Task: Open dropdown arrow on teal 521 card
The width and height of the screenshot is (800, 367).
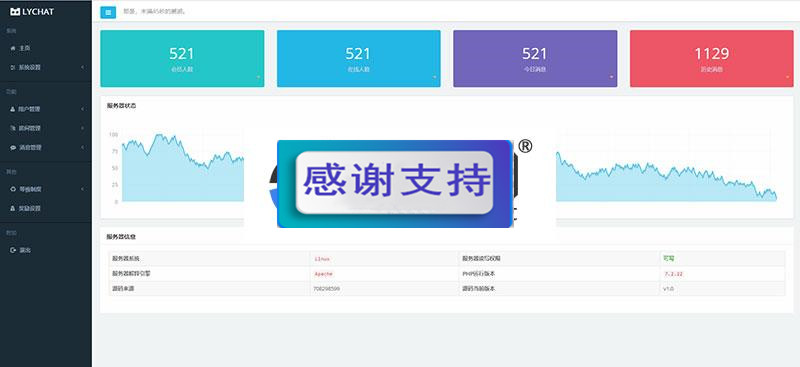Action: pos(258,78)
